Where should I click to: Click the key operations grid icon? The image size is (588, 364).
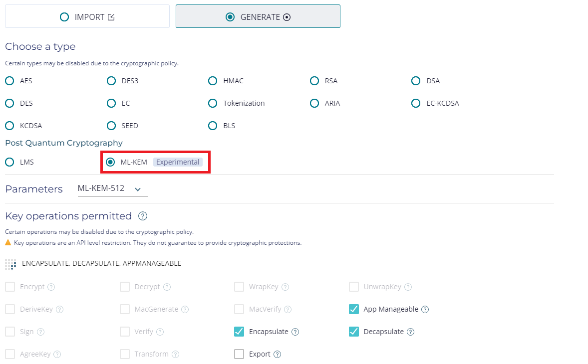tap(10, 264)
